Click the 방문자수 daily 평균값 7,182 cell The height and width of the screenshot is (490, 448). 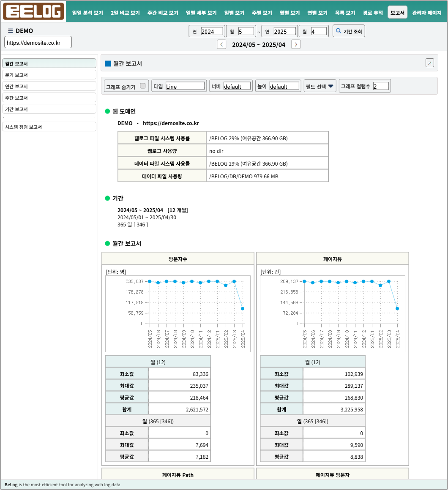(x=180, y=457)
